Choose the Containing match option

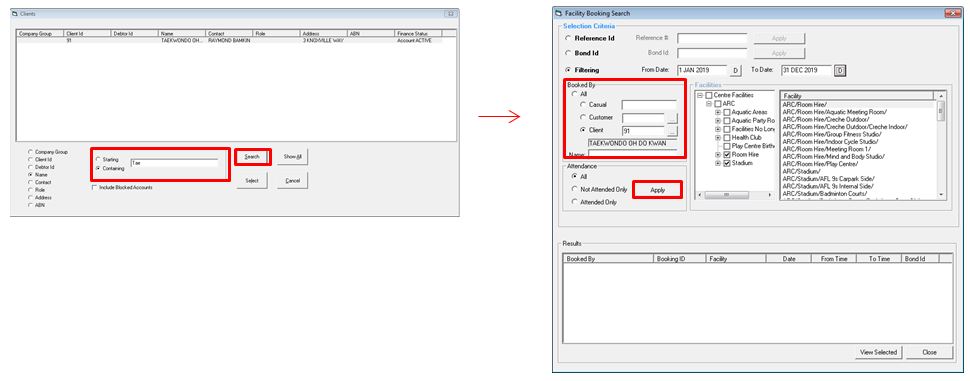coord(98,168)
